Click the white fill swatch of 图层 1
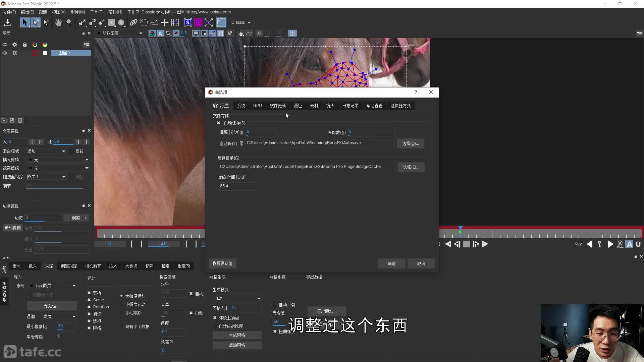This screenshot has width=644, height=362. (45, 53)
